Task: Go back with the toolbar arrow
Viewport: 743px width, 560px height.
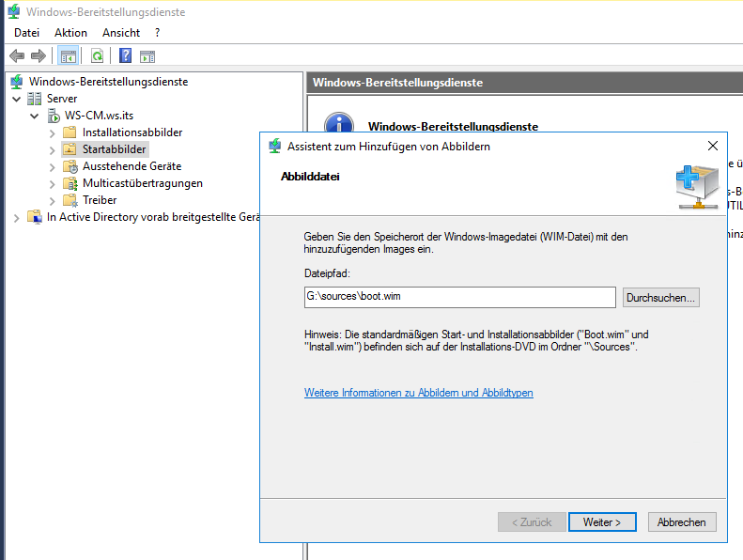Action: (x=17, y=56)
